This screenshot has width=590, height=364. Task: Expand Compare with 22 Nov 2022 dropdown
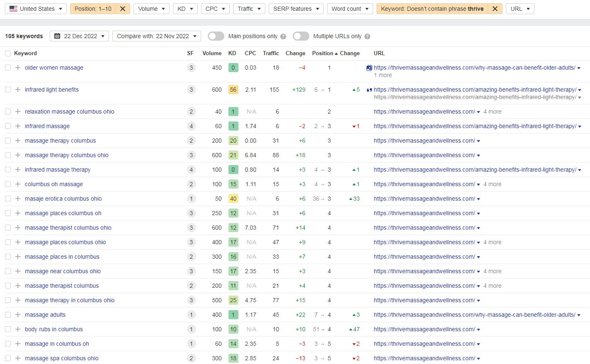pyautogui.click(x=156, y=36)
